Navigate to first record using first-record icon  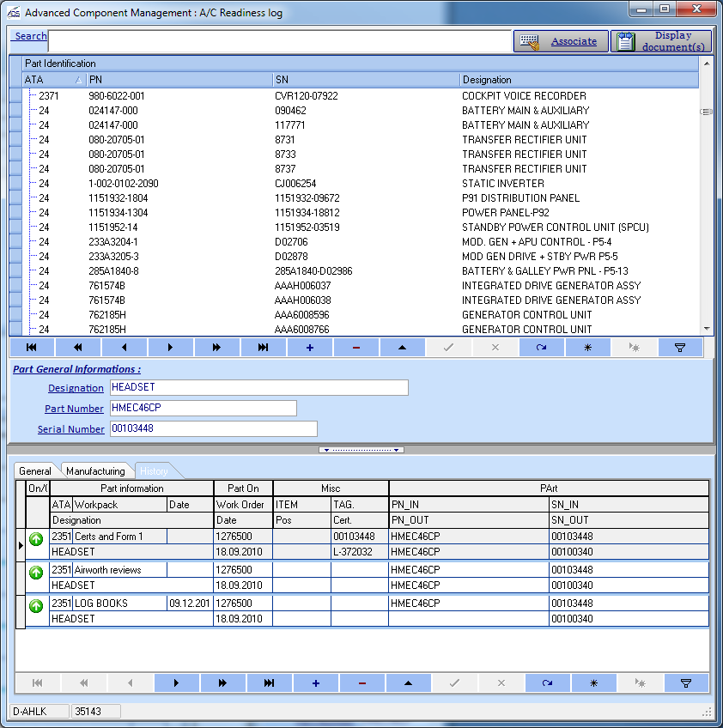pos(31,347)
